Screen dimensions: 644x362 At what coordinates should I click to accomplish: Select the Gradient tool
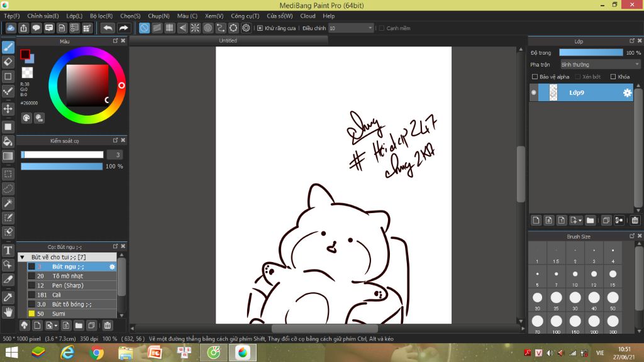8,156
